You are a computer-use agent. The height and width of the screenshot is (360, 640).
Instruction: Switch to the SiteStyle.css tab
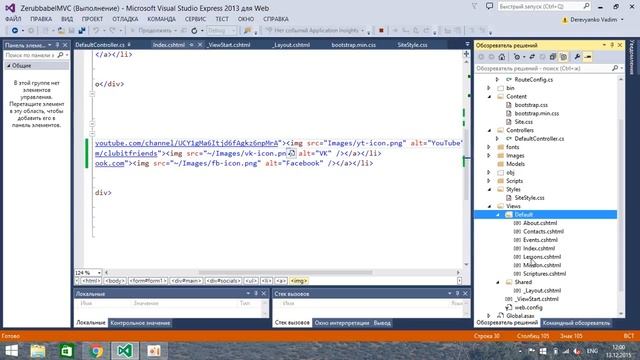tap(412, 45)
